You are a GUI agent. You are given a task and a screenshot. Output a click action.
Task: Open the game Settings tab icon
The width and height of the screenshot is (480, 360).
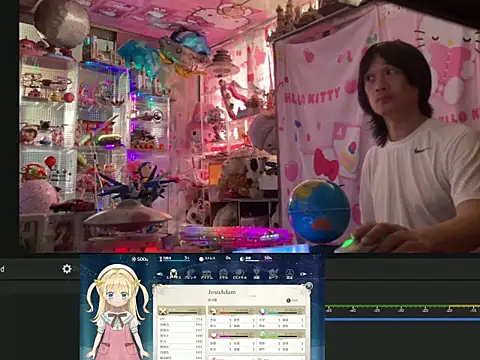[x=290, y=274]
